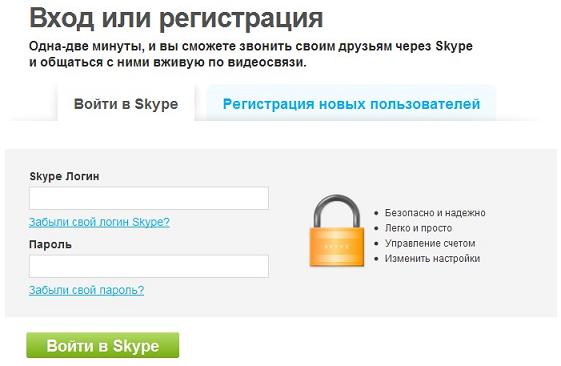Select the Изменить настройки bullet text

[x=432, y=258]
